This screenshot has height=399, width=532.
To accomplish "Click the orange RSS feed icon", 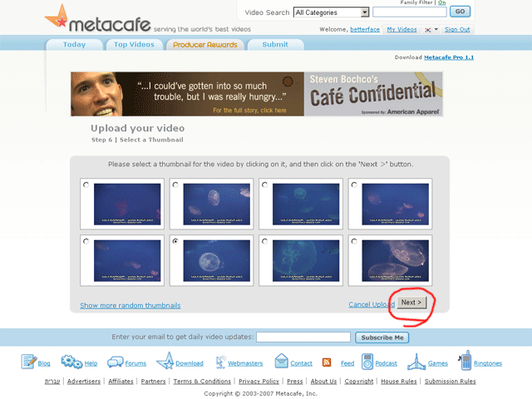I will (327, 362).
